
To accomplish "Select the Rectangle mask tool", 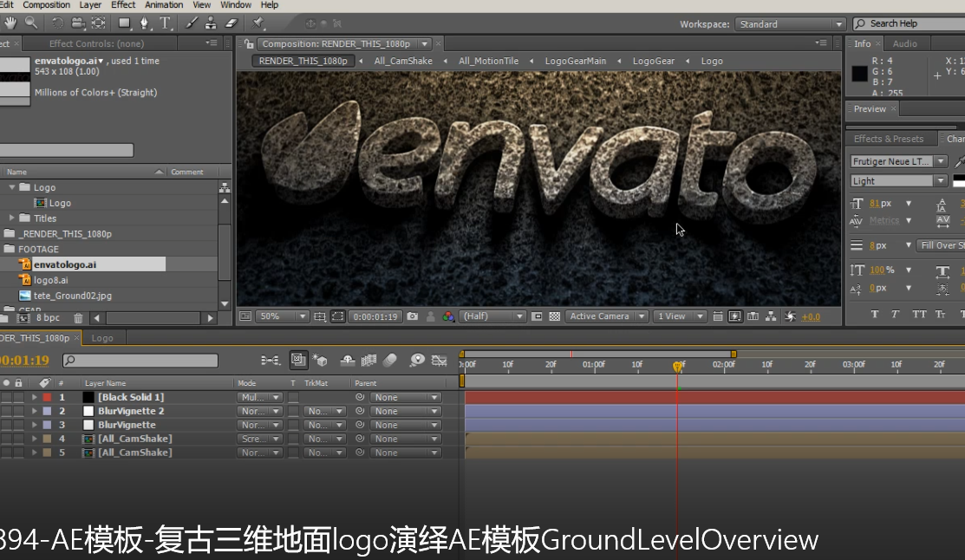I will pos(124,23).
